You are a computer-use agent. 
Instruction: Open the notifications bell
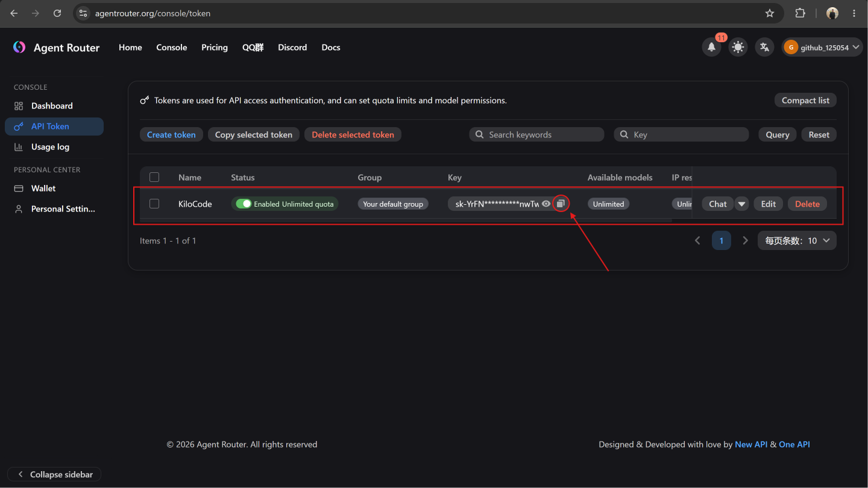click(711, 47)
